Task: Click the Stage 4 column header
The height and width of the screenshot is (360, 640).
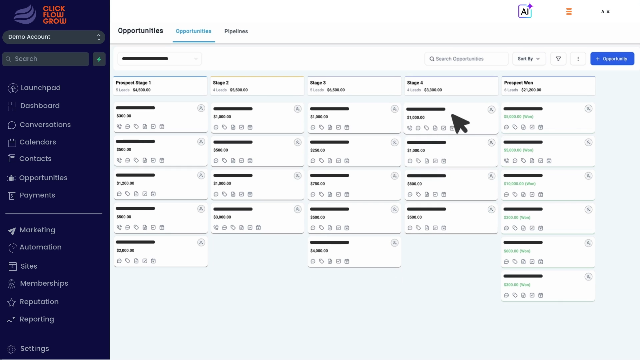Action: click(451, 86)
